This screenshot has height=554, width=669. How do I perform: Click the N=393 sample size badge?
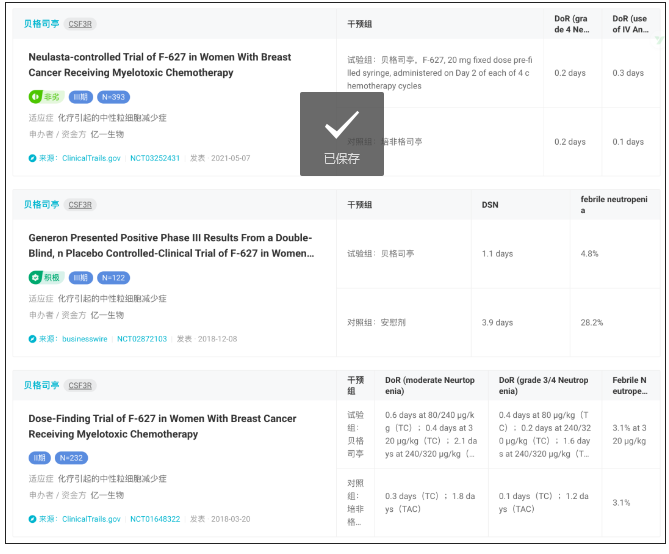(x=112, y=97)
